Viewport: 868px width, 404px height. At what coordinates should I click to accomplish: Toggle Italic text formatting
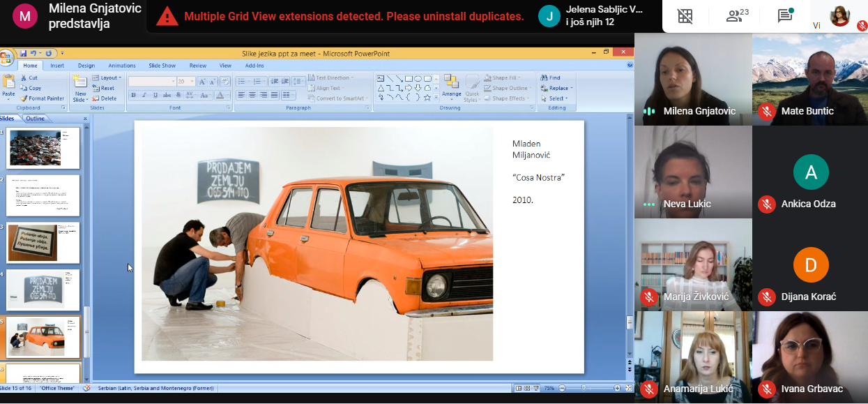point(144,96)
